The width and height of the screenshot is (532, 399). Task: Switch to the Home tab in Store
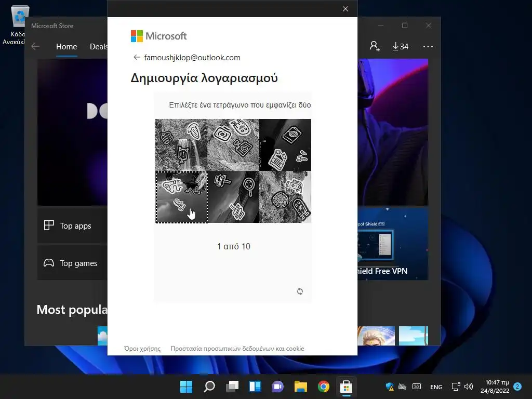point(66,46)
